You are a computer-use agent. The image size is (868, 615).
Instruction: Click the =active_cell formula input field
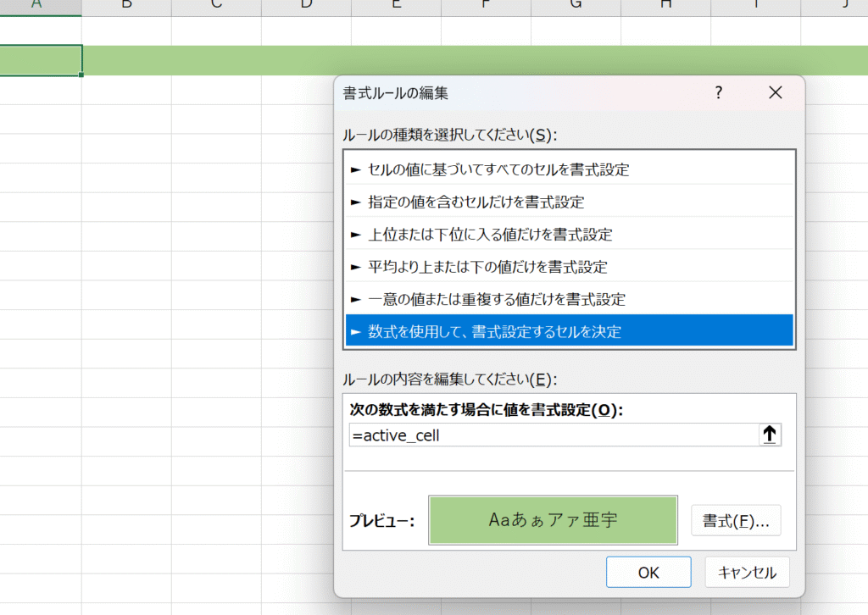click(551, 435)
